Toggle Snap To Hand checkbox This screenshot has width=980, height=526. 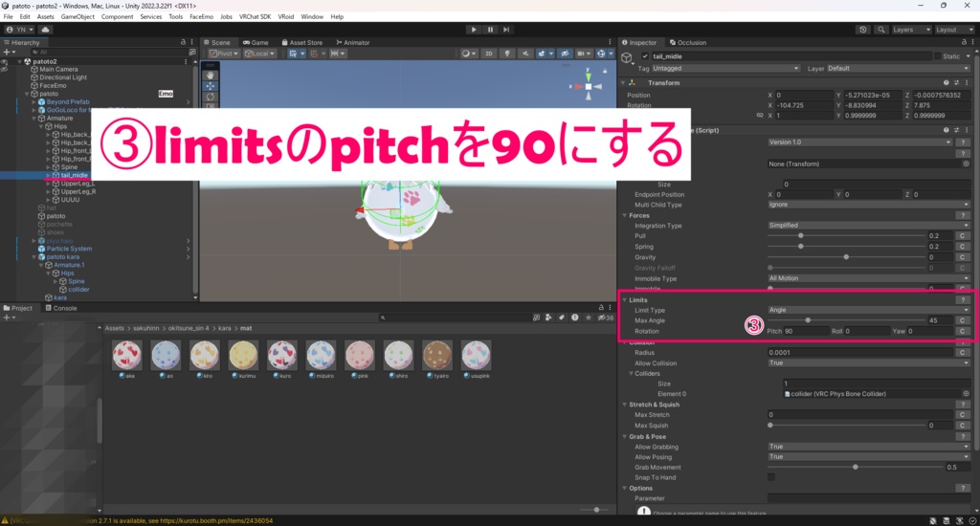[x=771, y=477]
